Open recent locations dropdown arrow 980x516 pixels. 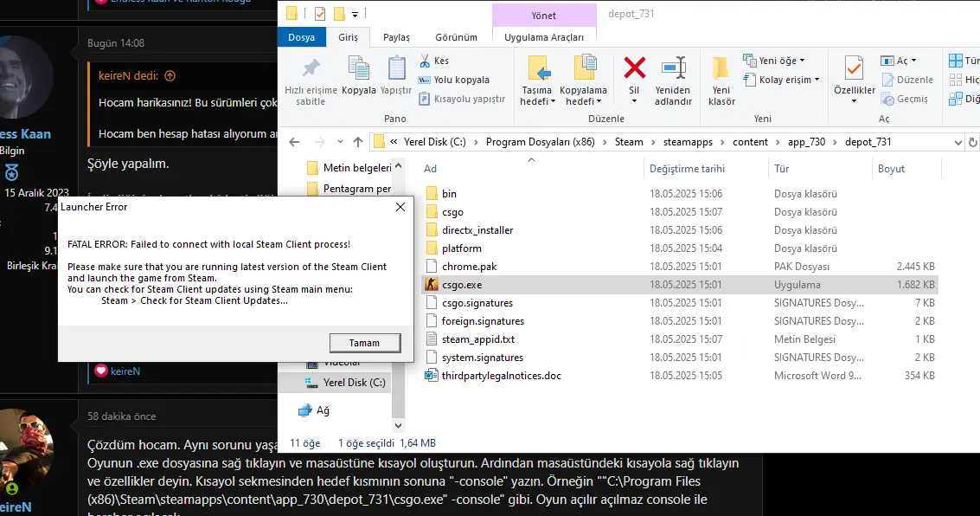click(x=340, y=142)
